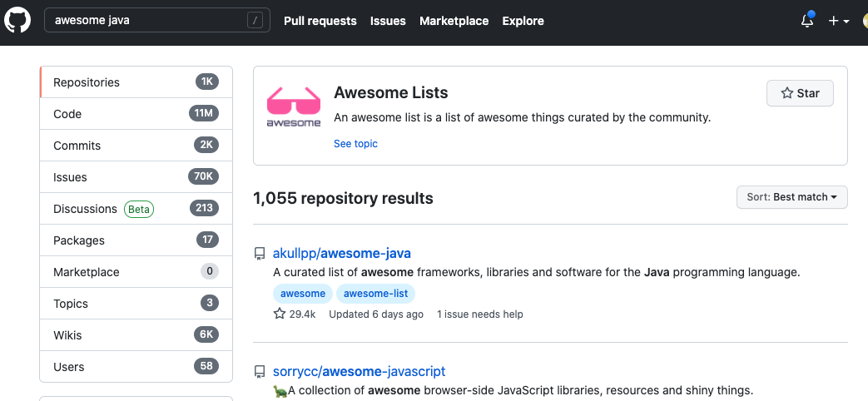Click the 1,055 repository results heading

(343, 198)
